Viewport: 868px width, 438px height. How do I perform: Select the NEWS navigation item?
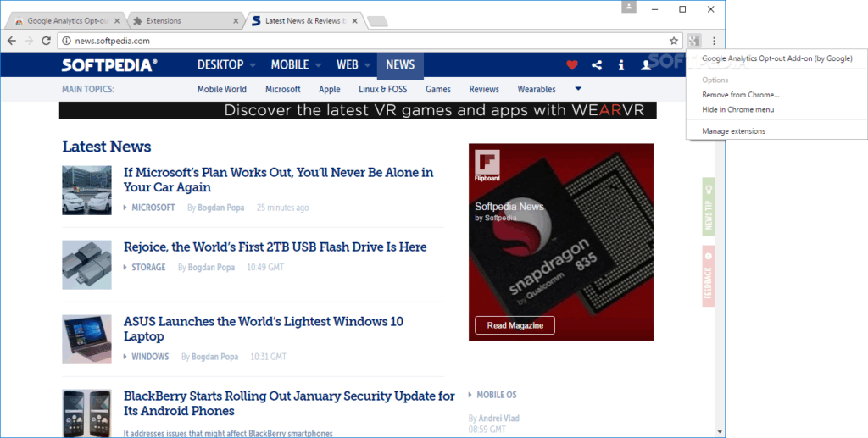(x=400, y=65)
